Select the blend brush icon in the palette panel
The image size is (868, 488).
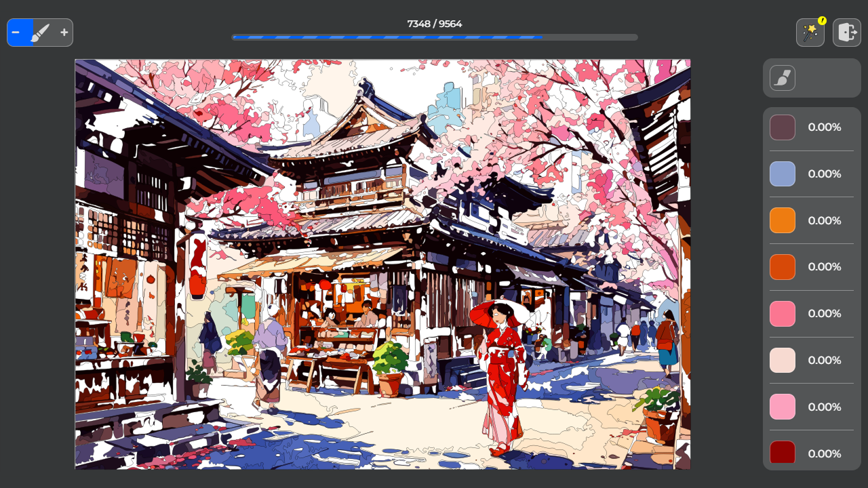pos(782,77)
